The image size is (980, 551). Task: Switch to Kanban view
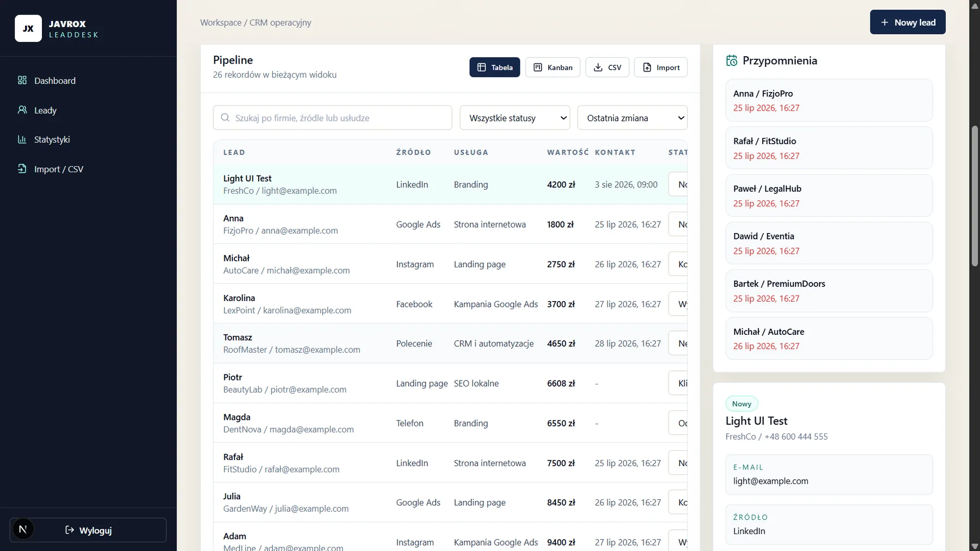(553, 68)
